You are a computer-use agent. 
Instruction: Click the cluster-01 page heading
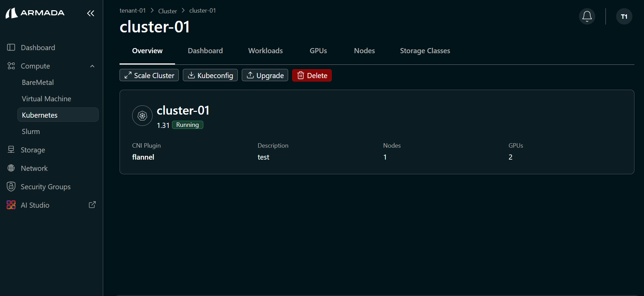155,27
